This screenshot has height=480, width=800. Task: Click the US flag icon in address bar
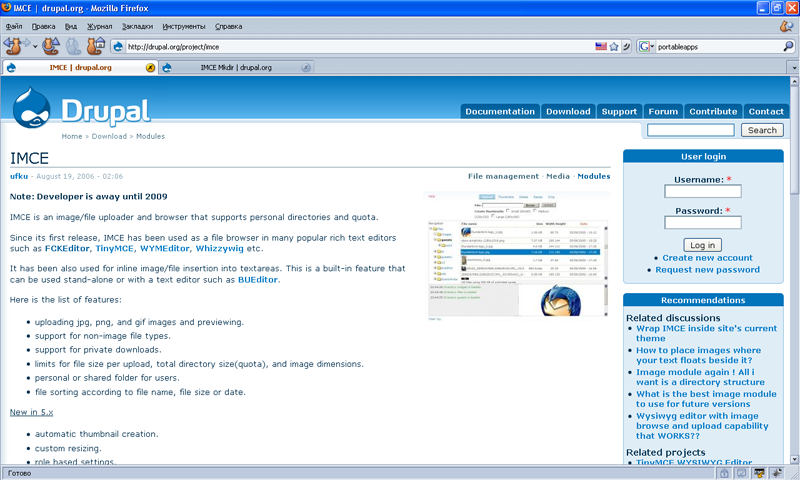[x=601, y=46]
